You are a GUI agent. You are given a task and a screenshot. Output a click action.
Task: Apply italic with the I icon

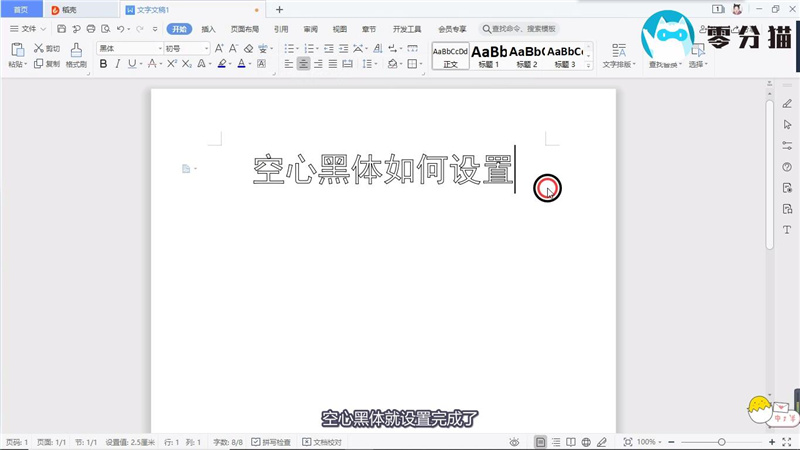(117, 64)
